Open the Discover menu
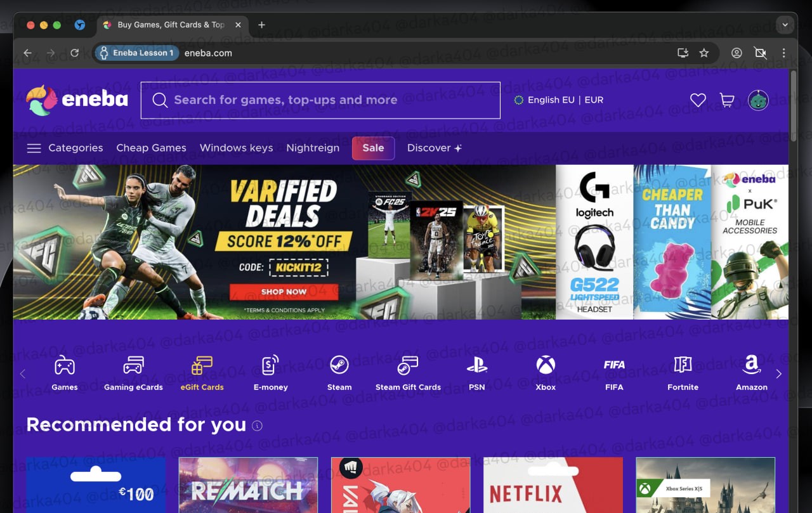This screenshot has width=812, height=513. click(435, 148)
